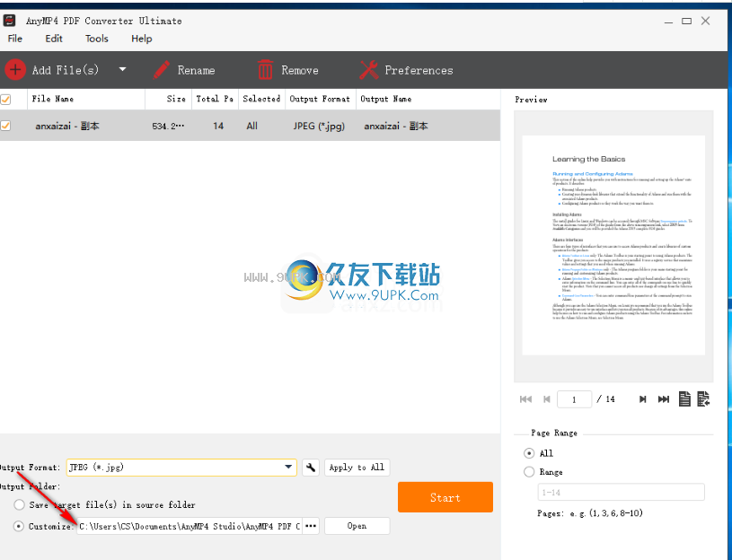Click the All cell in Selected column
The height and width of the screenshot is (560, 732).
coord(252,126)
